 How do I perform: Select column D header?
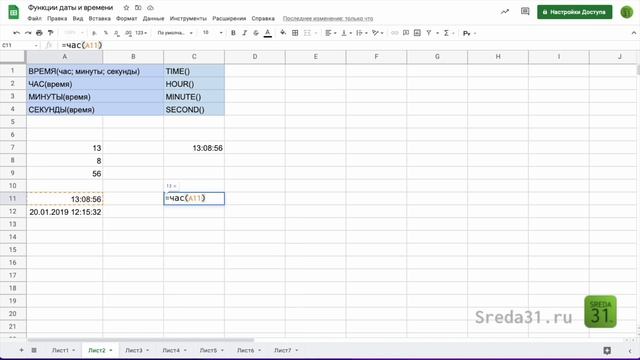point(255,57)
